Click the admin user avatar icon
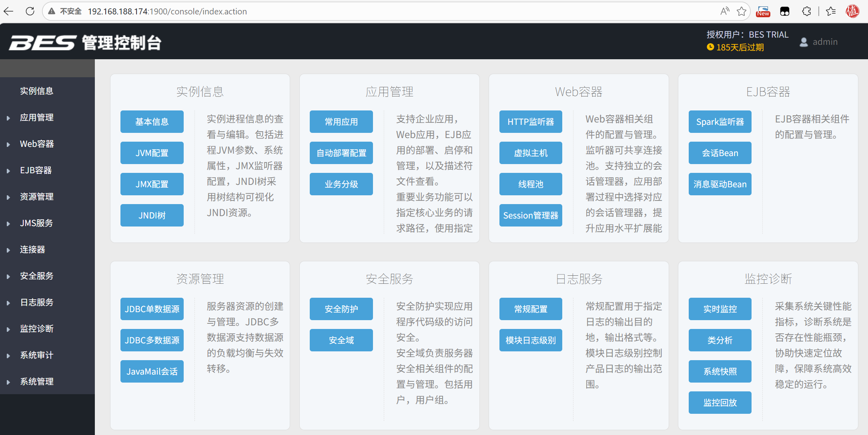Screen dimensions: 868x435 coord(804,42)
